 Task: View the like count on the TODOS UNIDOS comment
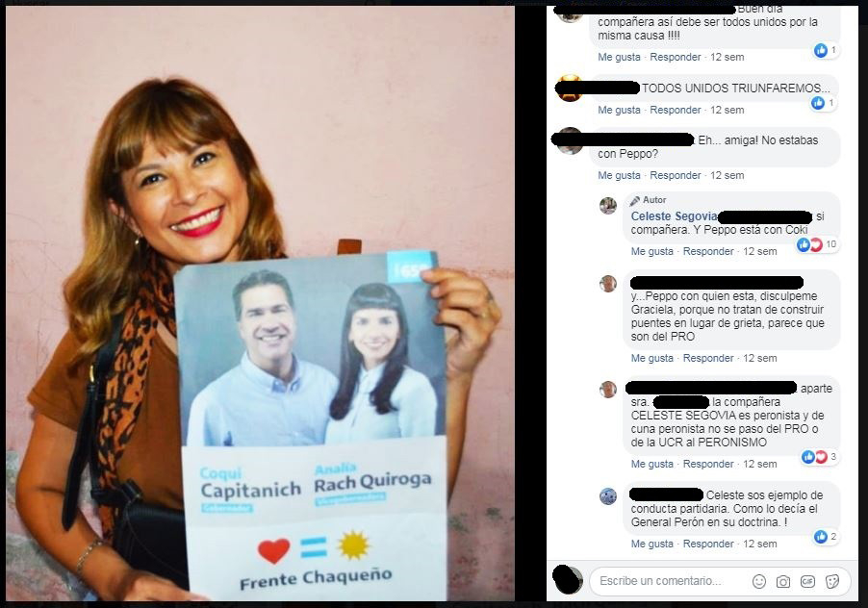[x=824, y=103]
